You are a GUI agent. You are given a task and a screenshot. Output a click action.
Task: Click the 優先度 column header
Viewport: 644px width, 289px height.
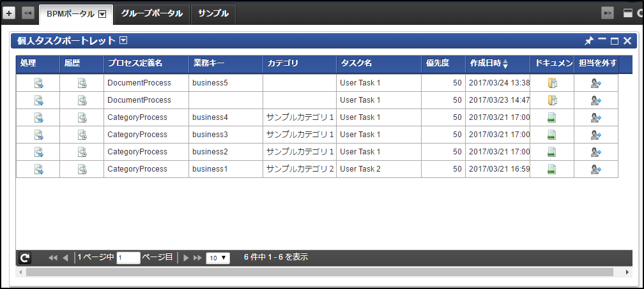[x=443, y=64]
